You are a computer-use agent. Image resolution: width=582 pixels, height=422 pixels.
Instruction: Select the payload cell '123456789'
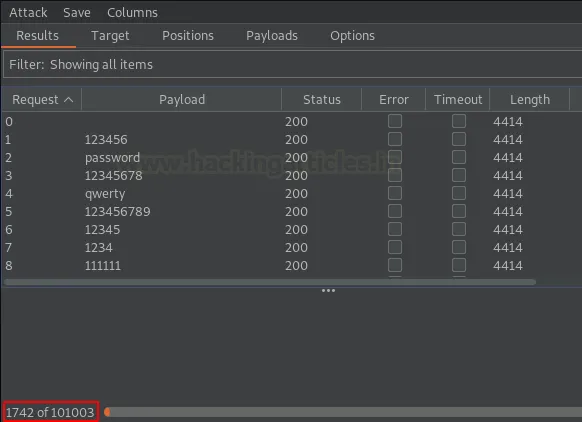(118, 212)
